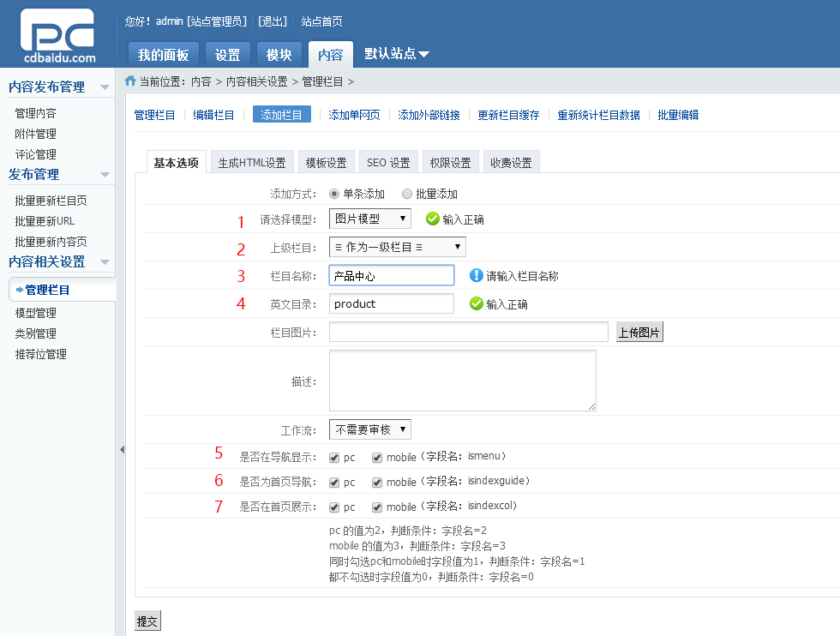
Task: Click the 描述 description textarea
Action: click(463, 381)
